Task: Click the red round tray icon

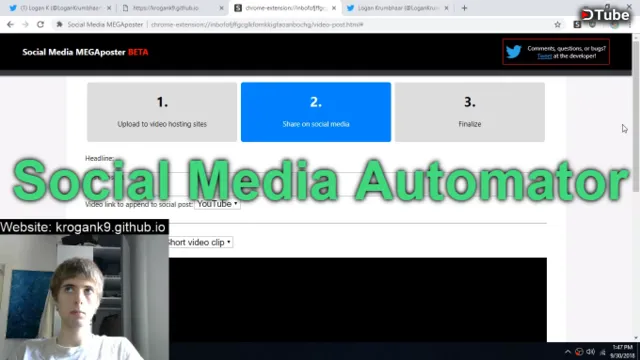Action: click(x=579, y=351)
